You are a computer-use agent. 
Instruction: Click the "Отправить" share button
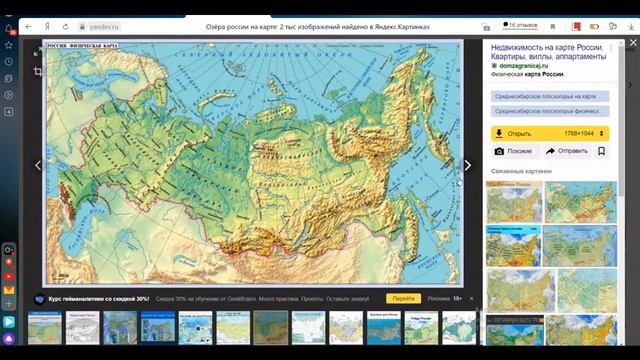[567, 151]
